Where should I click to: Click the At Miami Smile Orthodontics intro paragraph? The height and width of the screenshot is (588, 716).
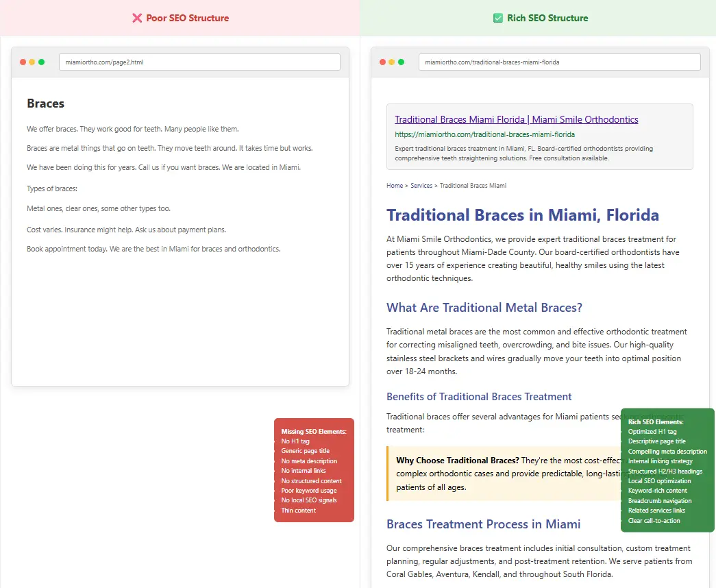pos(533,258)
